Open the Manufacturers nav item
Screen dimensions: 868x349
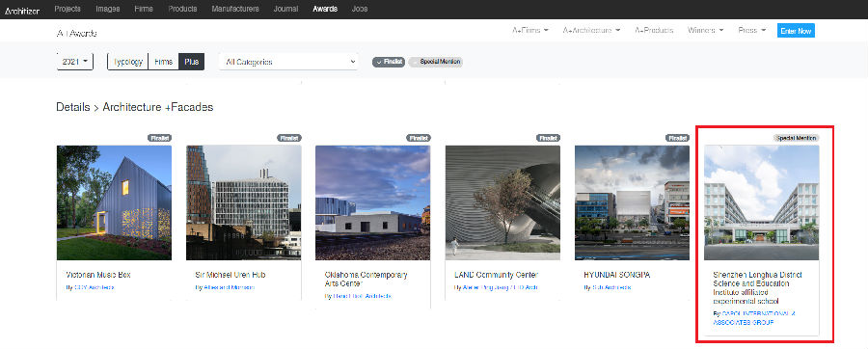(235, 9)
